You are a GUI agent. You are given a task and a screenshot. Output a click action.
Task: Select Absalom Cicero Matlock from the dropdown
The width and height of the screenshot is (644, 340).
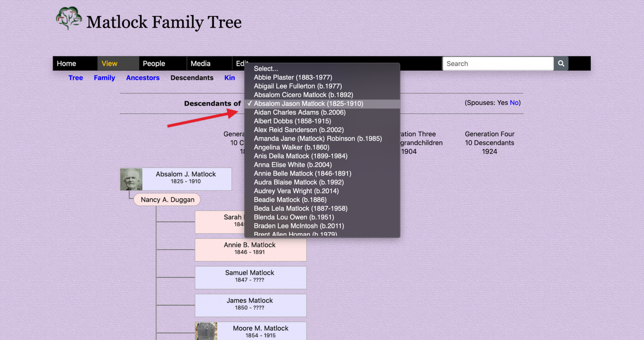(x=303, y=95)
